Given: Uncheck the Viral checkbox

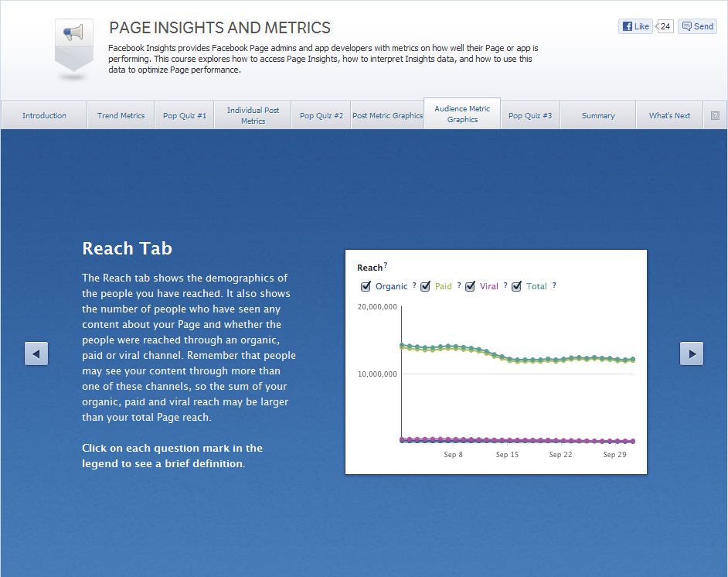Looking at the screenshot, I should [471, 286].
